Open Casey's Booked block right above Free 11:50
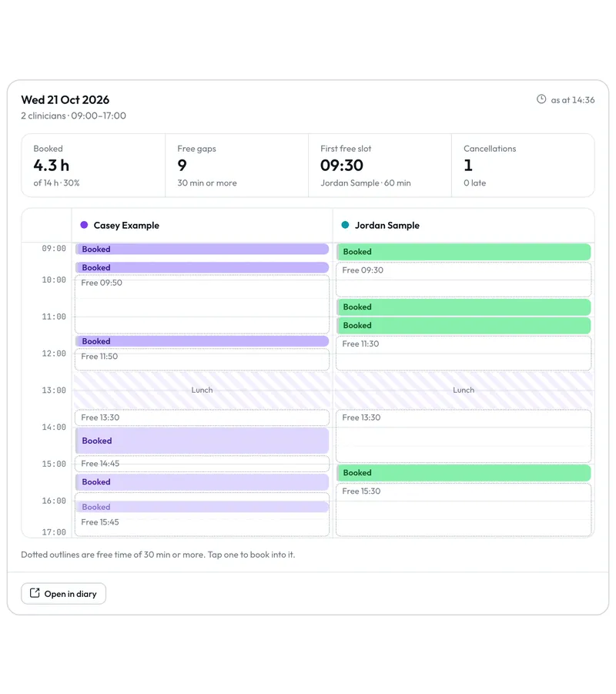This screenshot has height=694, width=616. click(203, 341)
